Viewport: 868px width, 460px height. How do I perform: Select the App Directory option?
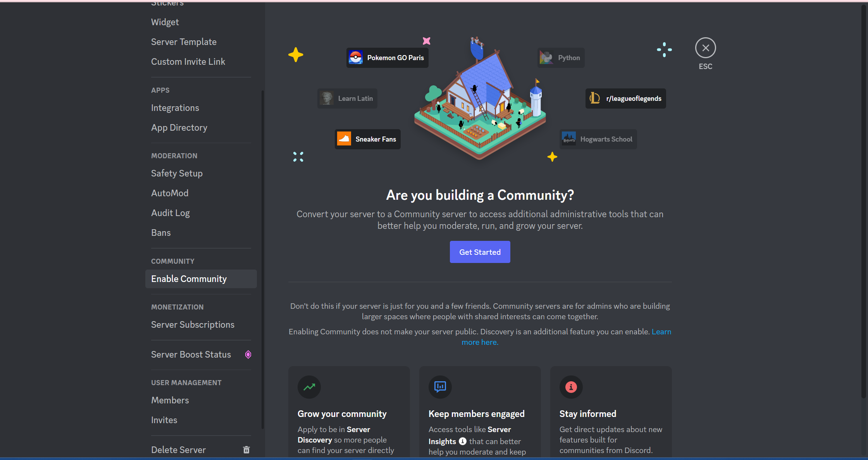[179, 128]
